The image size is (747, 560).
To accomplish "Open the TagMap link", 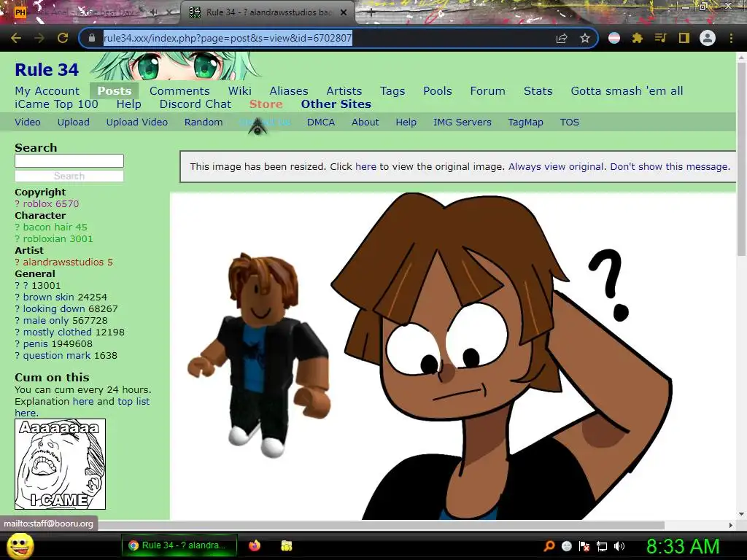I will point(525,122).
